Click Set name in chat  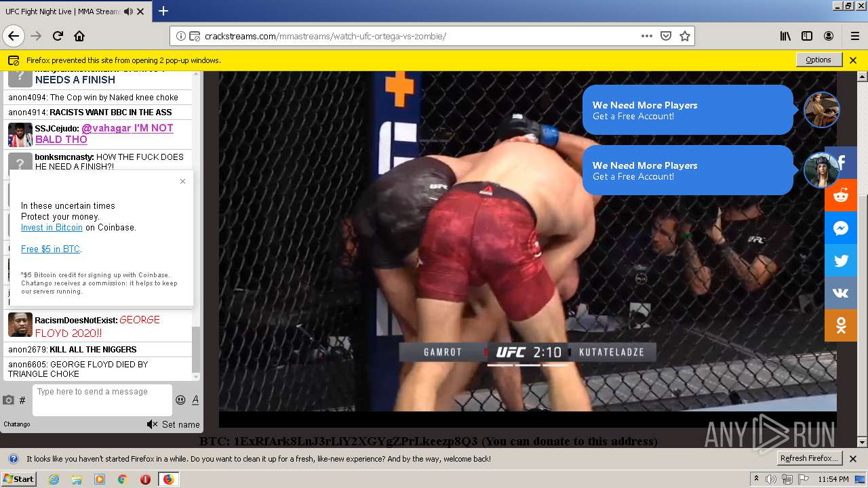(180, 424)
